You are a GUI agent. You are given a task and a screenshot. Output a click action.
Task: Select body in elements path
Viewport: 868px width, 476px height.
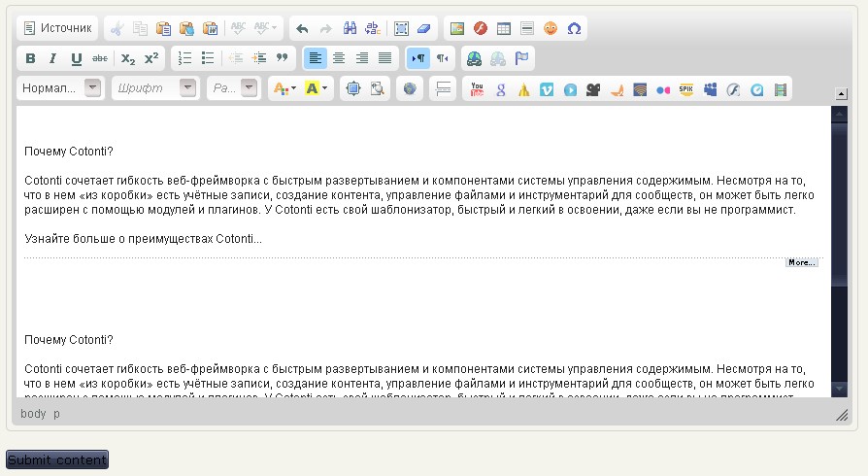tap(33, 414)
